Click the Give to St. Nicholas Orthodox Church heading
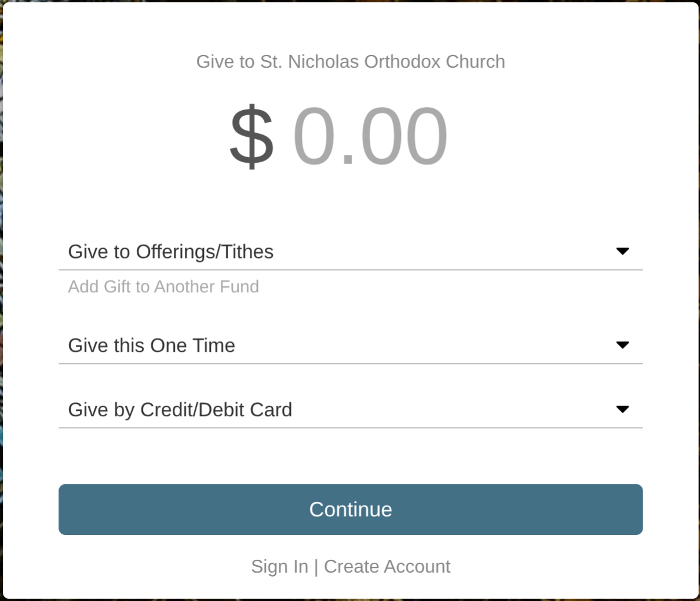 (350, 61)
